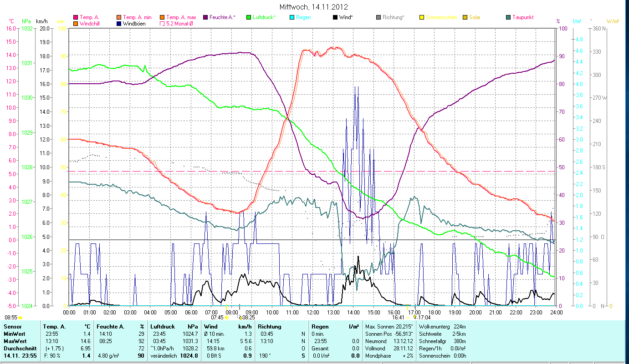Click the Neumond 13.12.12 entry
This screenshot has width=629, height=364.
coord(389,341)
